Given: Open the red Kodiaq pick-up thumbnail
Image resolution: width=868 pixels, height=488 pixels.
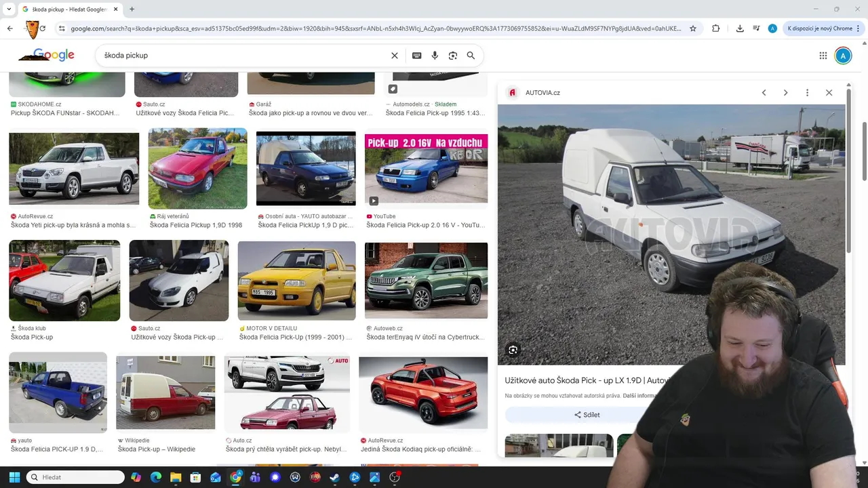Looking at the screenshot, I should pyautogui.click(x=423, y=392).
